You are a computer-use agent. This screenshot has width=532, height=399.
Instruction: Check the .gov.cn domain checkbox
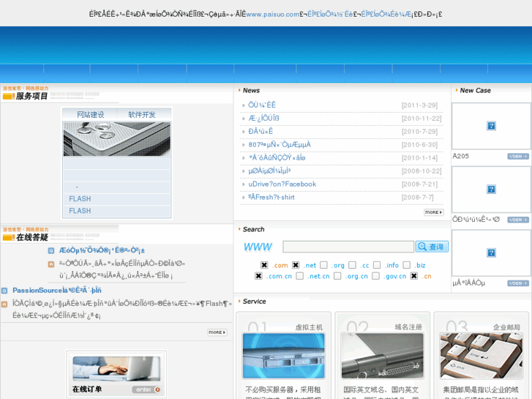point(375,276)
